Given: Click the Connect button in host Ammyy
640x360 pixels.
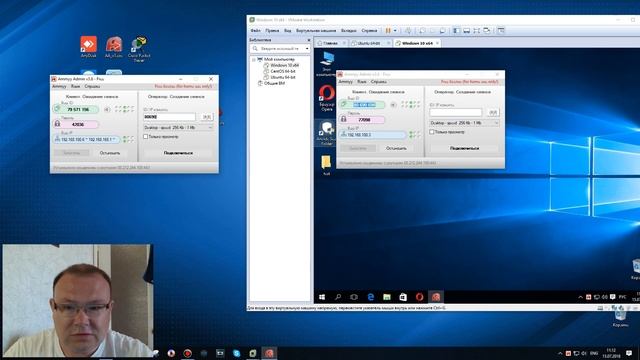Looking at the screenshot, I should pyautogui.click(x=178, y=153).
